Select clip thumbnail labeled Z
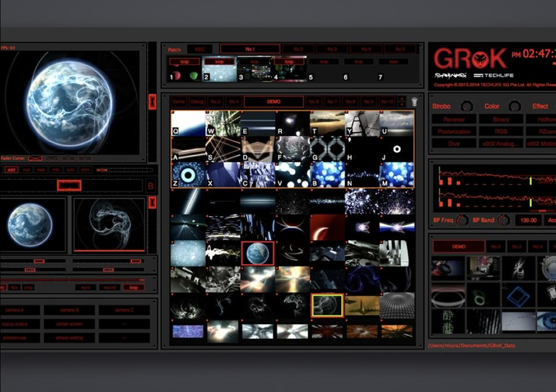The image size is (556, 392). click(188, 174)
